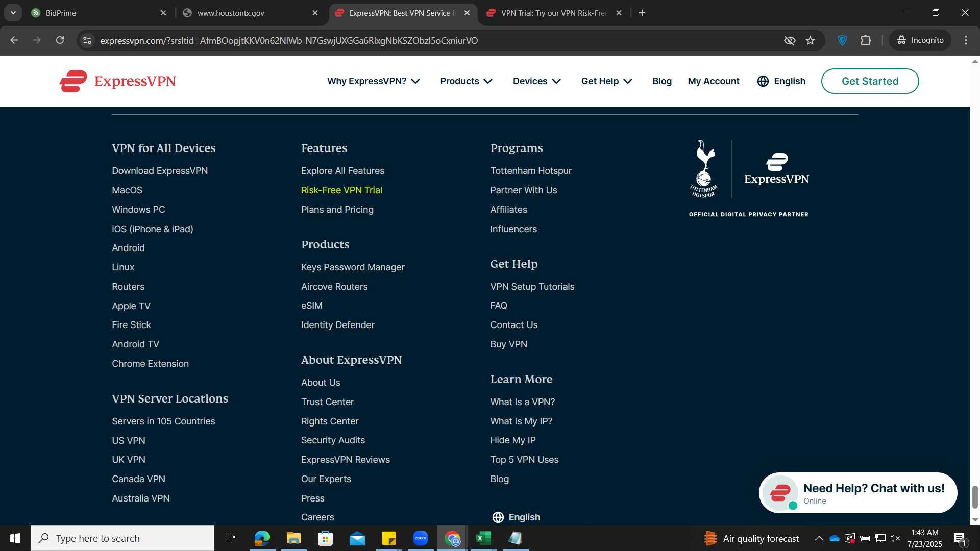Expand the Devices header dropdown

pyautogui.click(x=537, y=81)
